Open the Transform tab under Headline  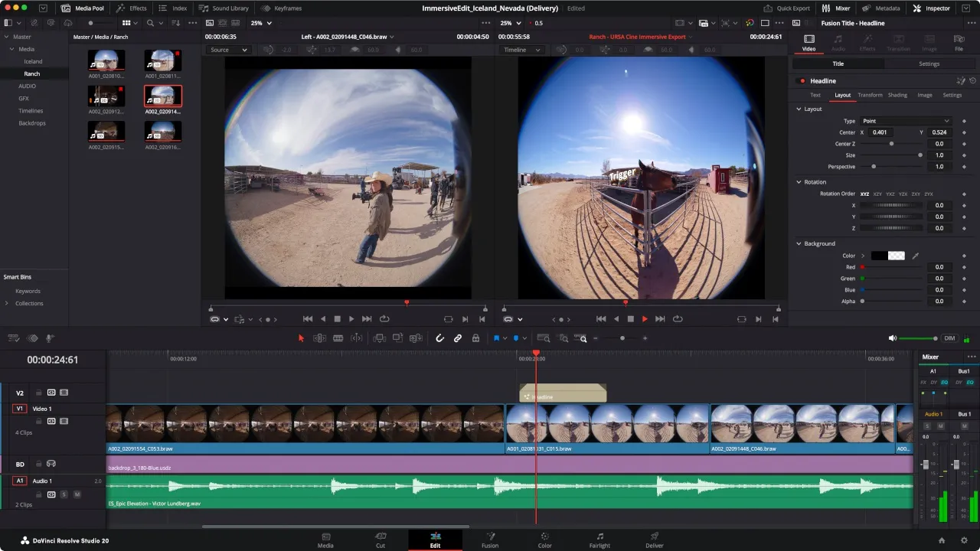pos(870,95)
